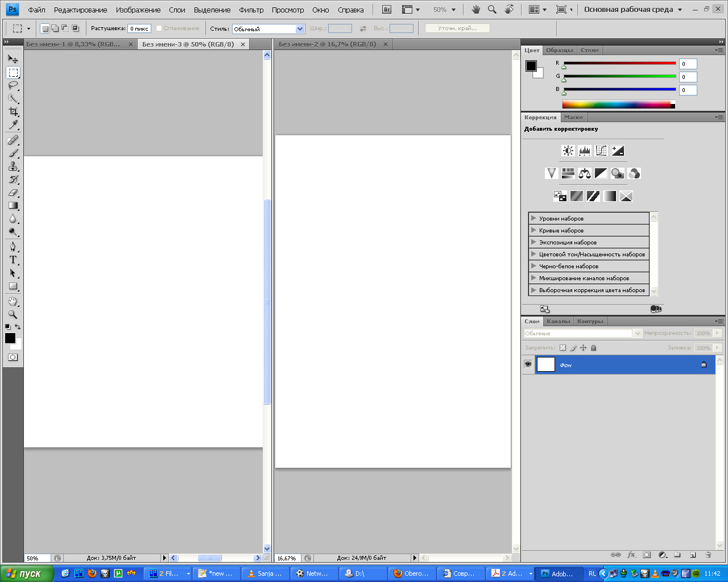The image size is (728, 582).
Task: Enable lock transparent pixels option
Action: click(x=562, y=348)
